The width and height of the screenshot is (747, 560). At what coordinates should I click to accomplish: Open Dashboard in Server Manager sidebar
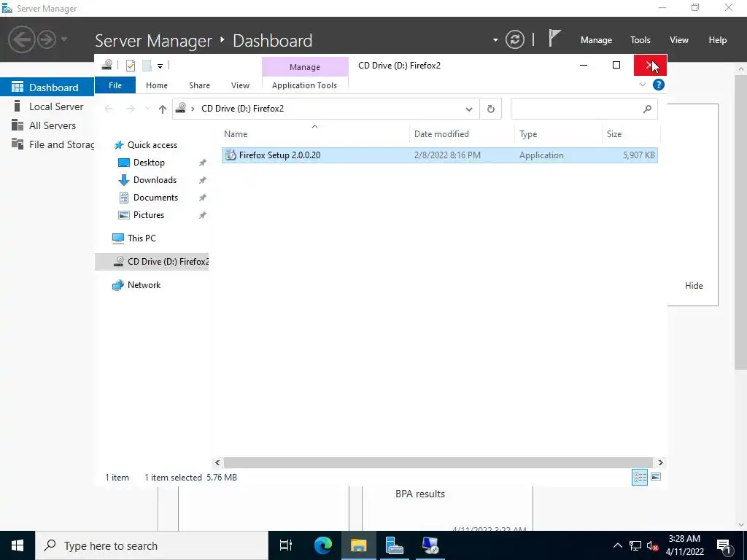pos(47,87)
